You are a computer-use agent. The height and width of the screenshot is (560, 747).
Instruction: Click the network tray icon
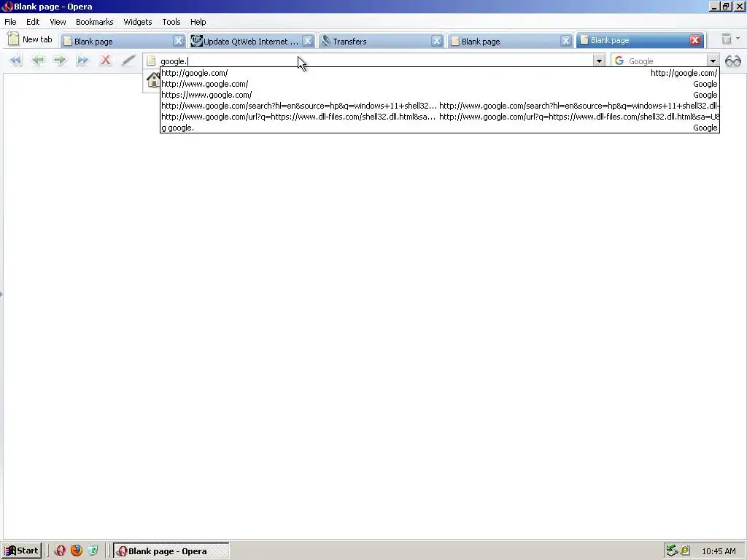(672, 551)
